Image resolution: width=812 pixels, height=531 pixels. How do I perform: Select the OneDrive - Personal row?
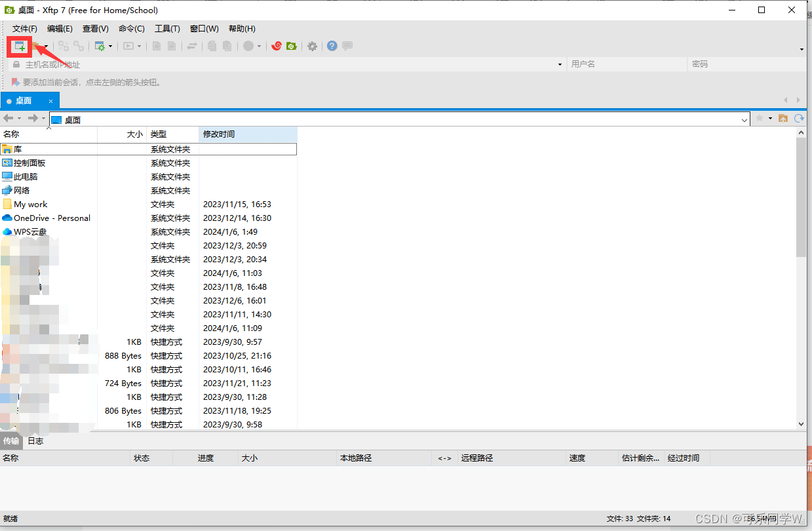pyautogui.click(x=148, y=218)
